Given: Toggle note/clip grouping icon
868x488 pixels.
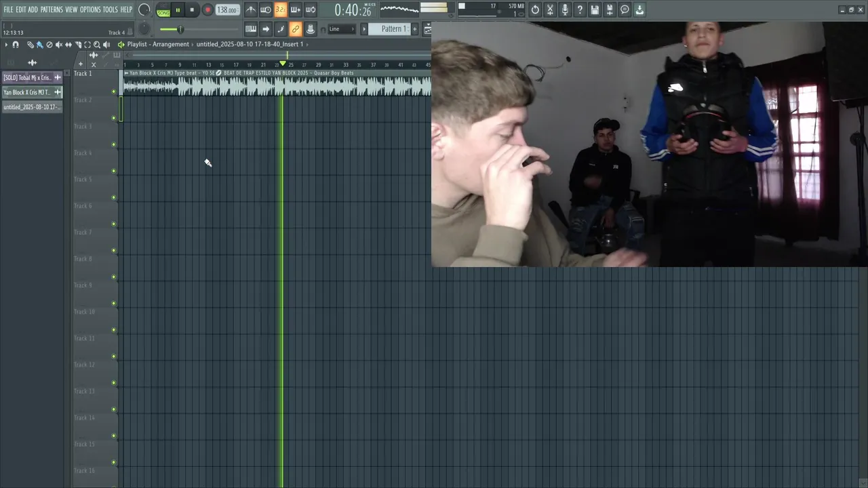Looking at the screenshot, I should 280,29.
